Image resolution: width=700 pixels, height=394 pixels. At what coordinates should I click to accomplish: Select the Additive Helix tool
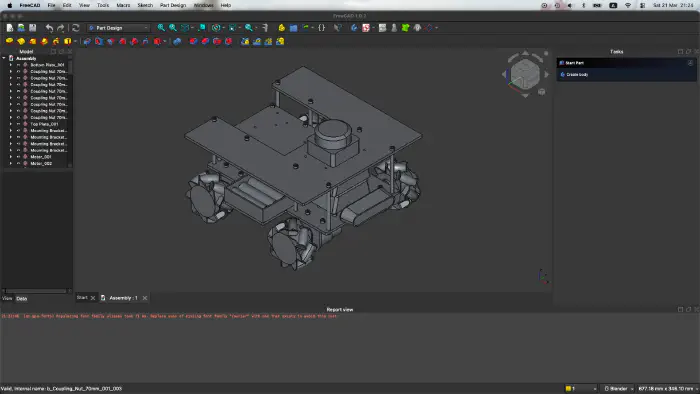pos(56,41)
